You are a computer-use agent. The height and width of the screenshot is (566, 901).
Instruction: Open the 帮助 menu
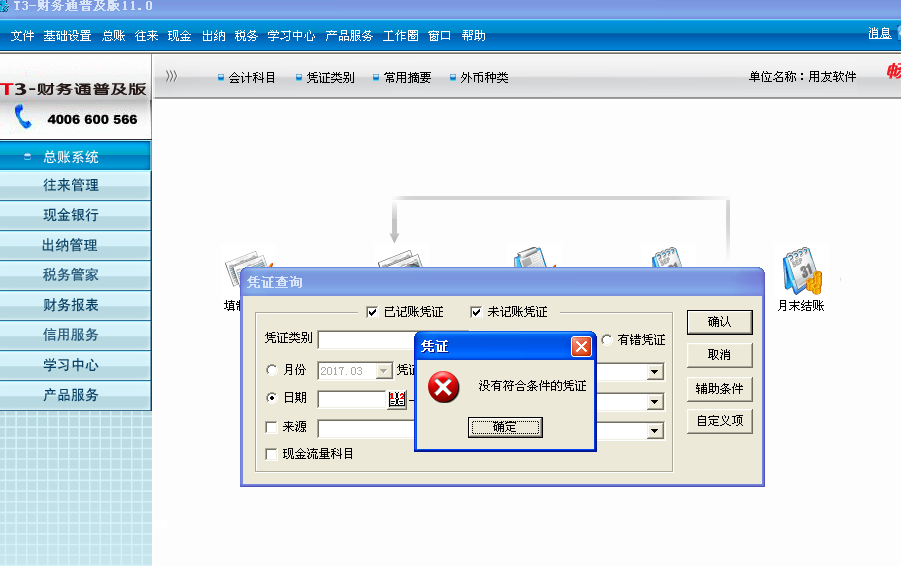click(473, 36)
